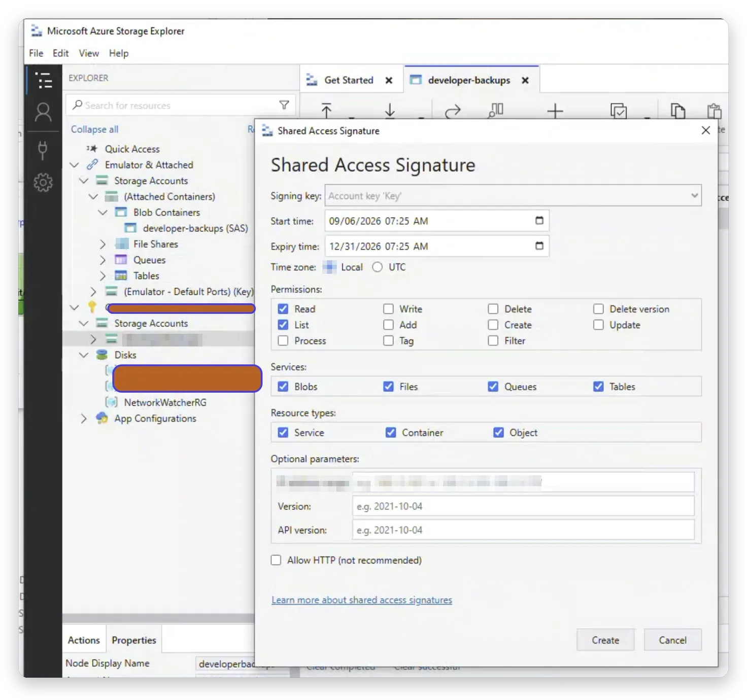Click the Paste clipboard toolbar icon

pos(714,111)
